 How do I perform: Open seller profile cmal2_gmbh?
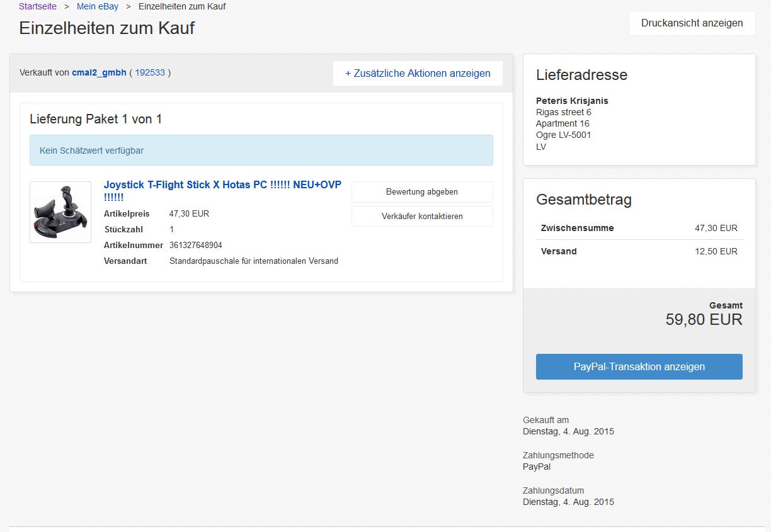tap(100, 72)
